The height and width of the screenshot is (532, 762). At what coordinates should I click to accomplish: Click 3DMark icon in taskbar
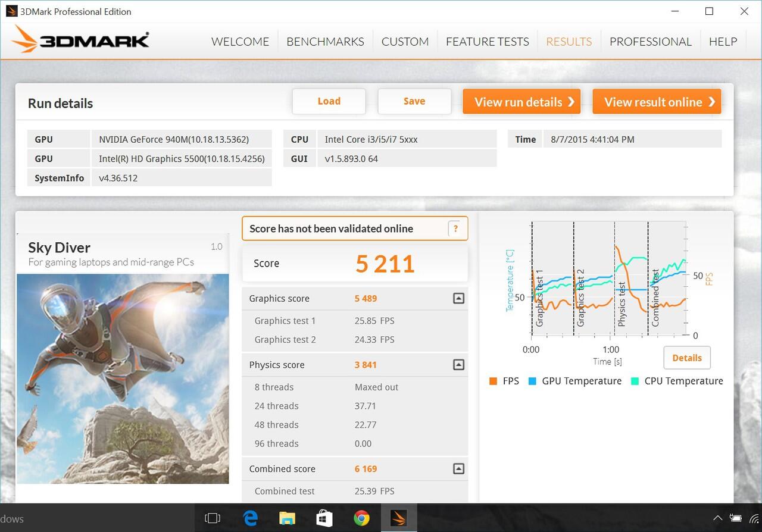tap(399, 518)
